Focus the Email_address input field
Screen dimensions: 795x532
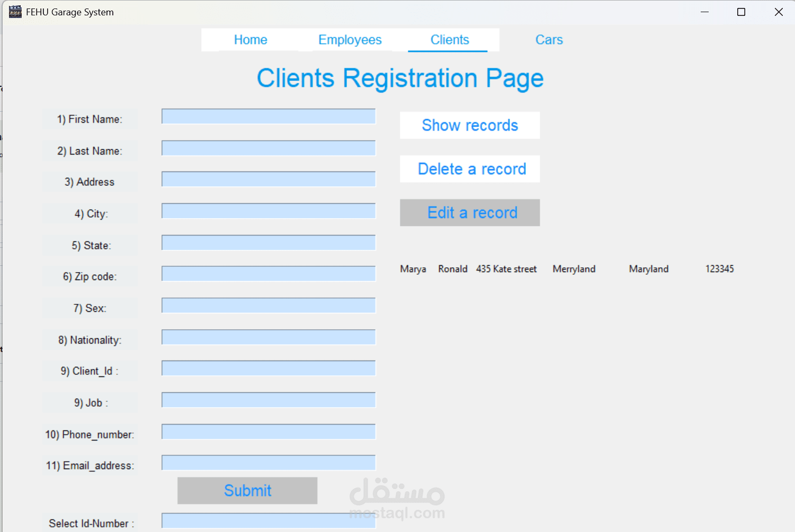(269, 463)
